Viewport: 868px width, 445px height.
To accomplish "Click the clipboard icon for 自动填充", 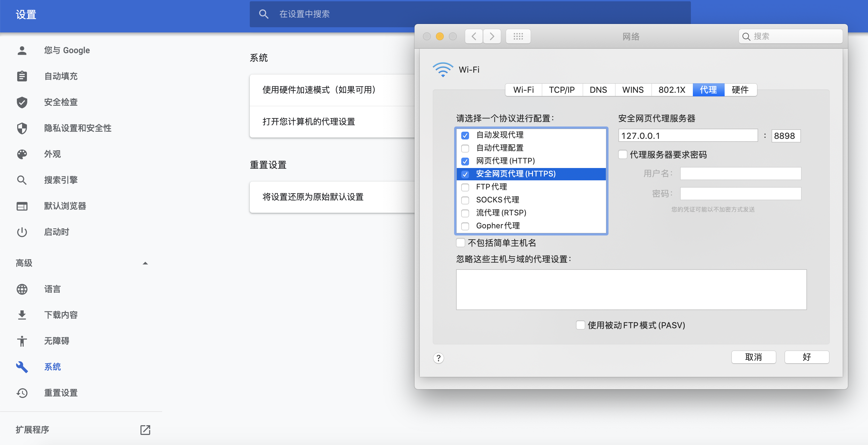I will 22,76.
